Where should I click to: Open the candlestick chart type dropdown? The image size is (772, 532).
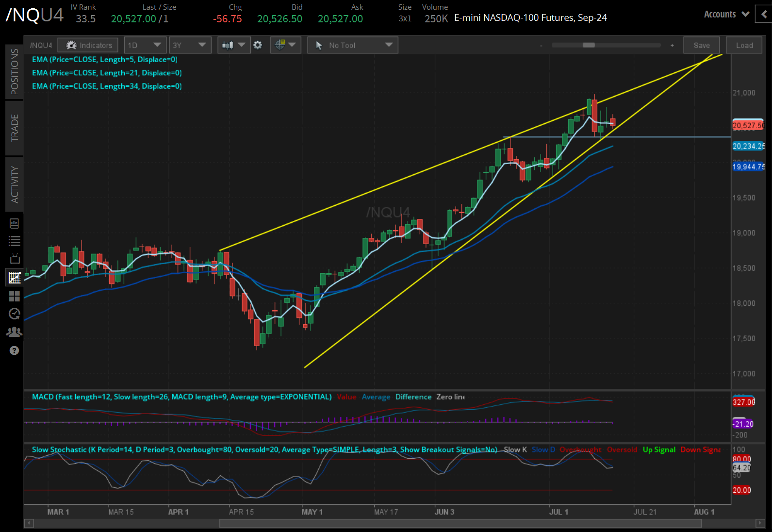[x=234, y=45]
